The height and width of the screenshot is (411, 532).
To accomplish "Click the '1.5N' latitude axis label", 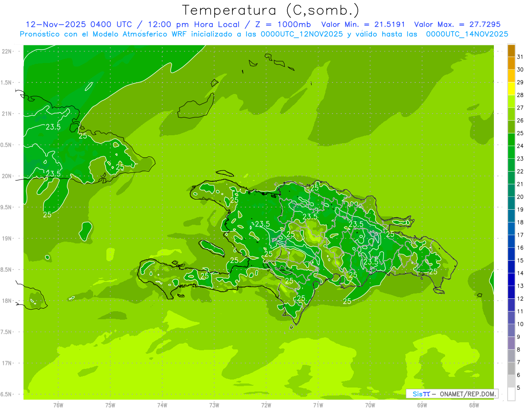I will pyautogui.click(x=7, y=82).
